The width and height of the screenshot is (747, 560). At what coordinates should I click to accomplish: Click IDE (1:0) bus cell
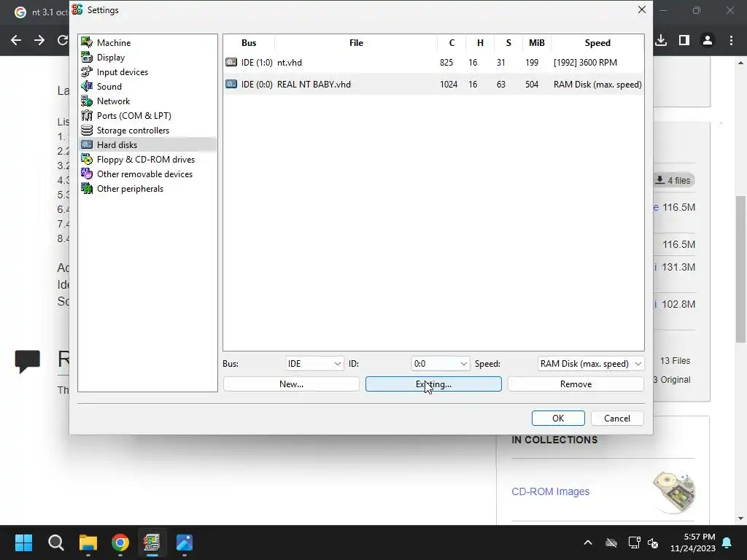[x=257, y=63]
